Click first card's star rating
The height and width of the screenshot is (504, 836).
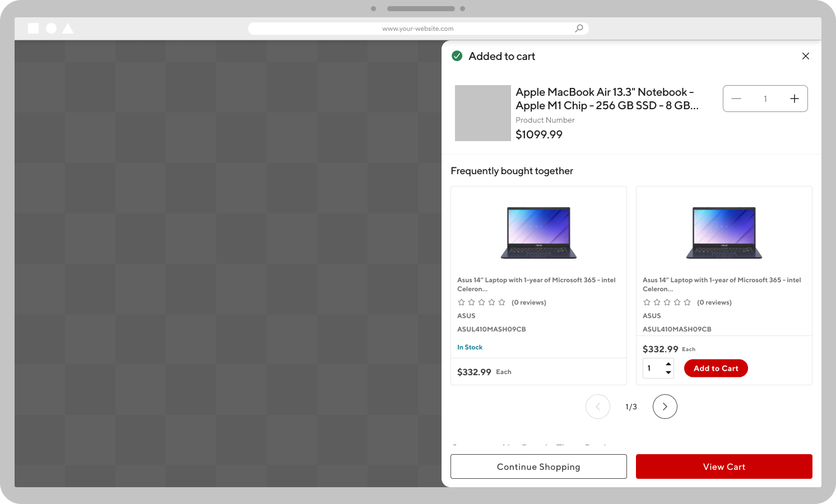click(x=481, y=302)
